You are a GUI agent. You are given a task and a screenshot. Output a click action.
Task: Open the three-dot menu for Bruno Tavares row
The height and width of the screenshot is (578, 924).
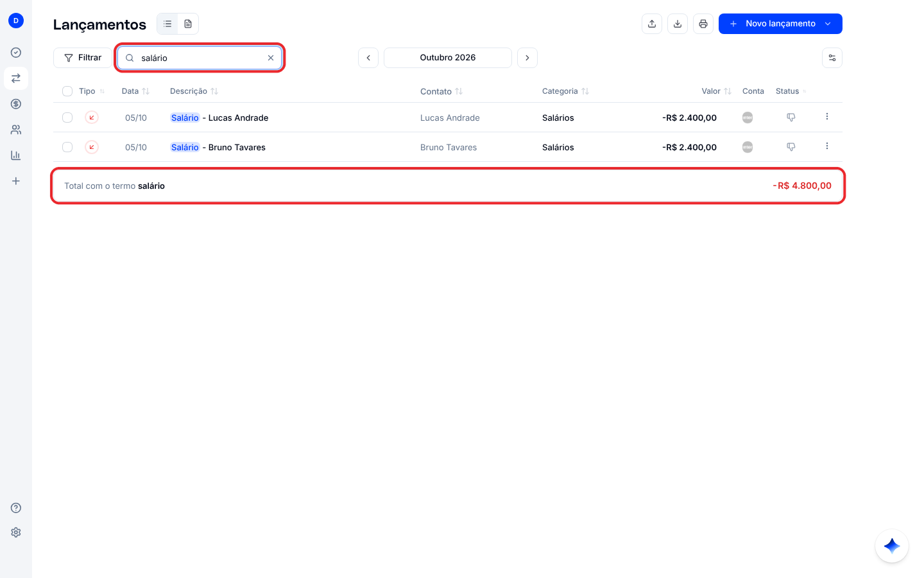click(827, 146)
